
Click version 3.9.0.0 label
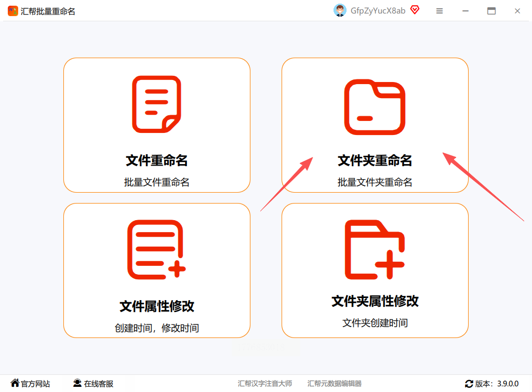tap(508, 384)
